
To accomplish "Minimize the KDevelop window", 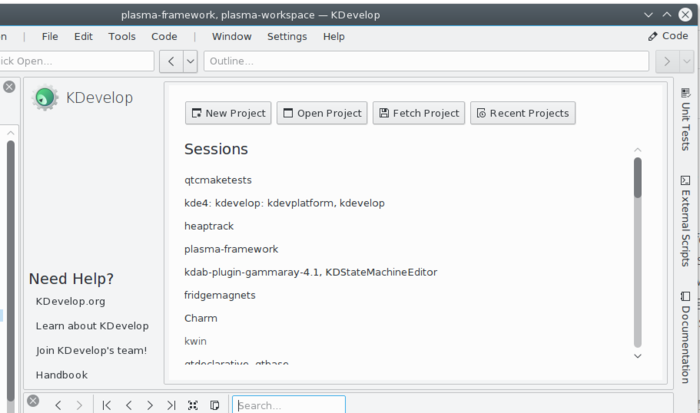I will point(648,15).
